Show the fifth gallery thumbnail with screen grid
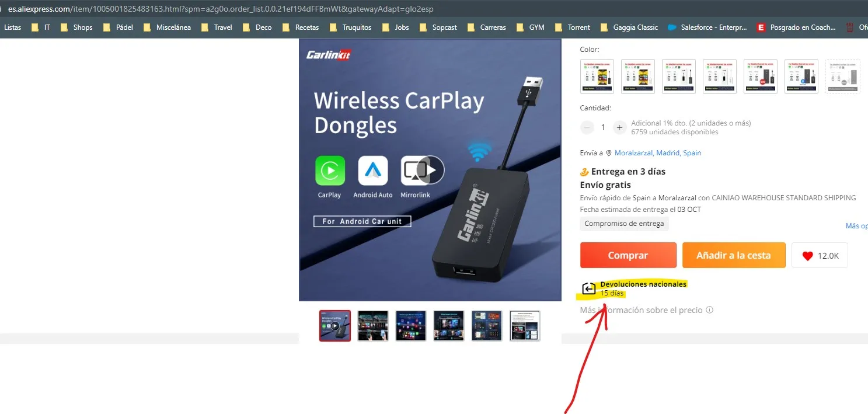This screenshot has height=414, width=868. [x=487, y=326]
